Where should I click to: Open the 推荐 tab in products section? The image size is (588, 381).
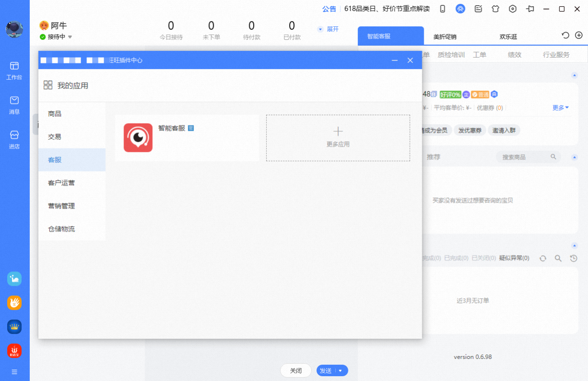pos(433,157)
